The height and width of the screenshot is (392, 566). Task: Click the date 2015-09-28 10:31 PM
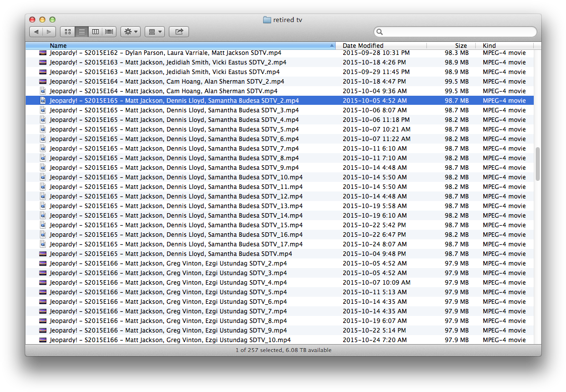pyautogui.click(x=376, y=53)
